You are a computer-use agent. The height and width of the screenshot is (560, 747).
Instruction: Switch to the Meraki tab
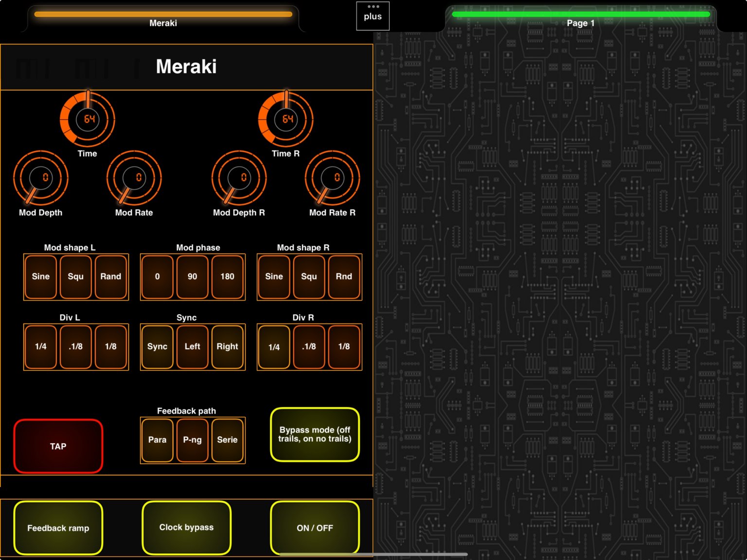point(163,18)
